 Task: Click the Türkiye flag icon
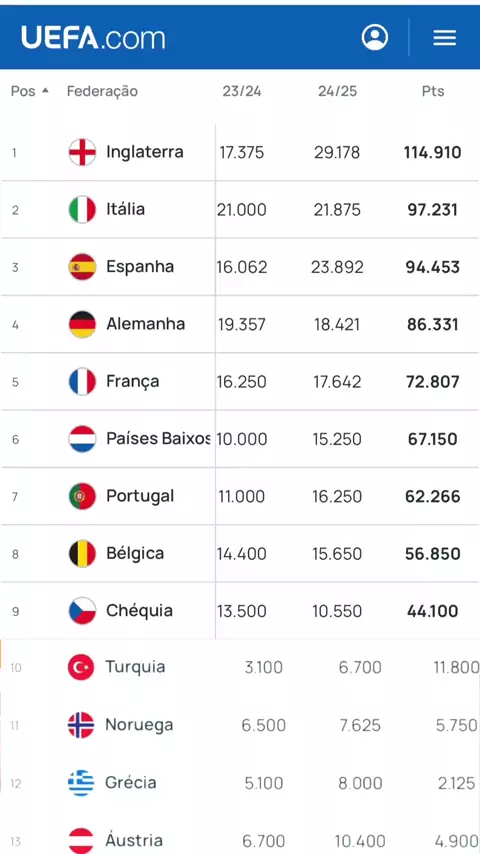81,667
